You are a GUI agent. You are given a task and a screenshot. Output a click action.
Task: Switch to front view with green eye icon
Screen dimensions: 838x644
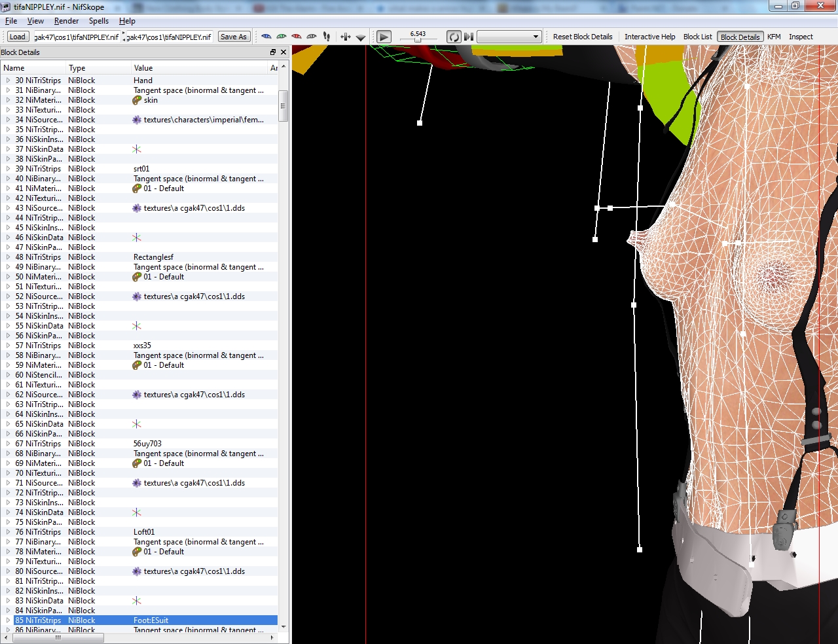coord(282,37)
